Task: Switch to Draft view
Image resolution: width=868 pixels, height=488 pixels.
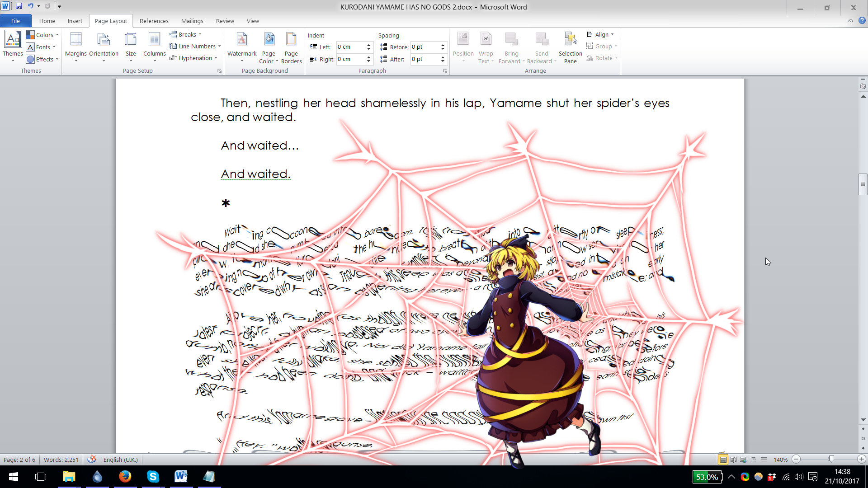Action: [x=764, y=460]
